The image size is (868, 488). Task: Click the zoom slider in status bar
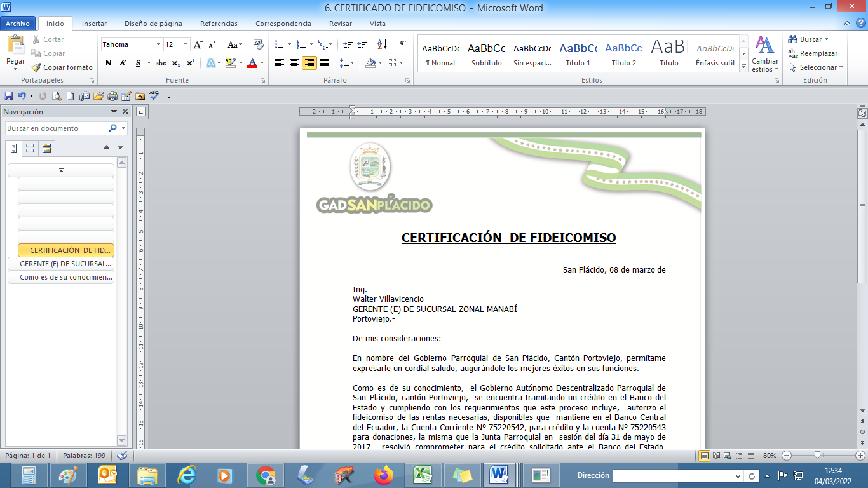(x=818, y=455)
